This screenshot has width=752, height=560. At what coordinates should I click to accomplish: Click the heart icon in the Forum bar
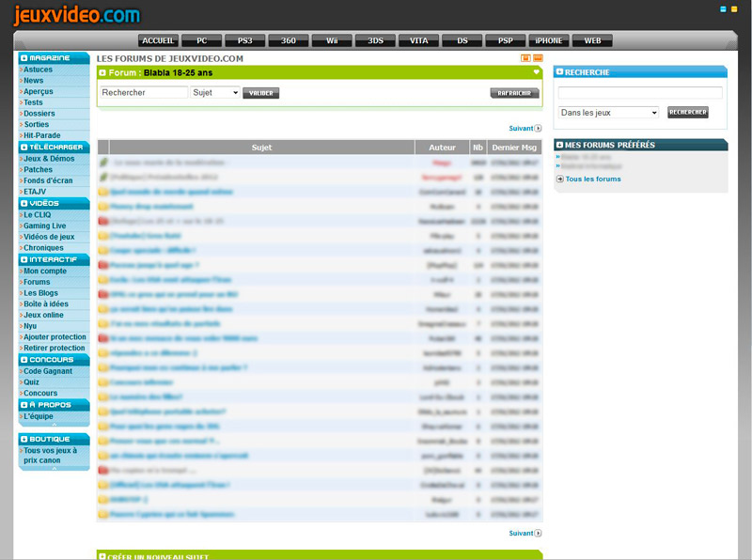tap(536, 72)
